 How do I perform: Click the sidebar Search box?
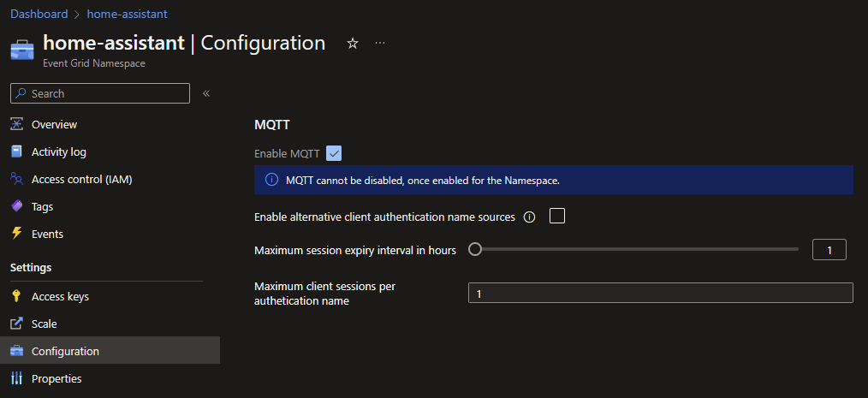(x=100, y=93)
